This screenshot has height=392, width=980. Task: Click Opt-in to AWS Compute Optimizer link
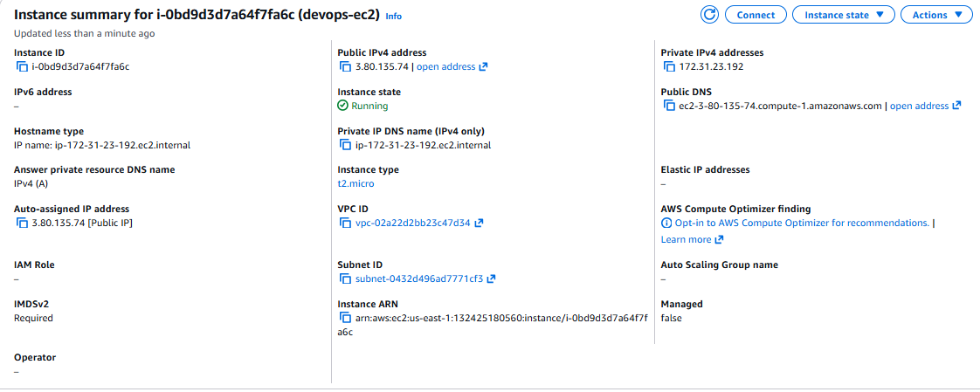802,224
